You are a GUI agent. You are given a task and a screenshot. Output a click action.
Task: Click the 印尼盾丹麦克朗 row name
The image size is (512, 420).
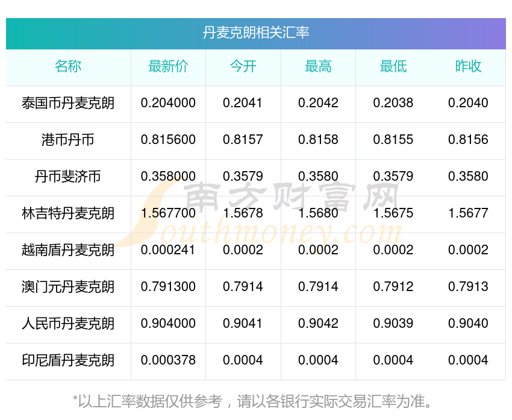[68, 361]
